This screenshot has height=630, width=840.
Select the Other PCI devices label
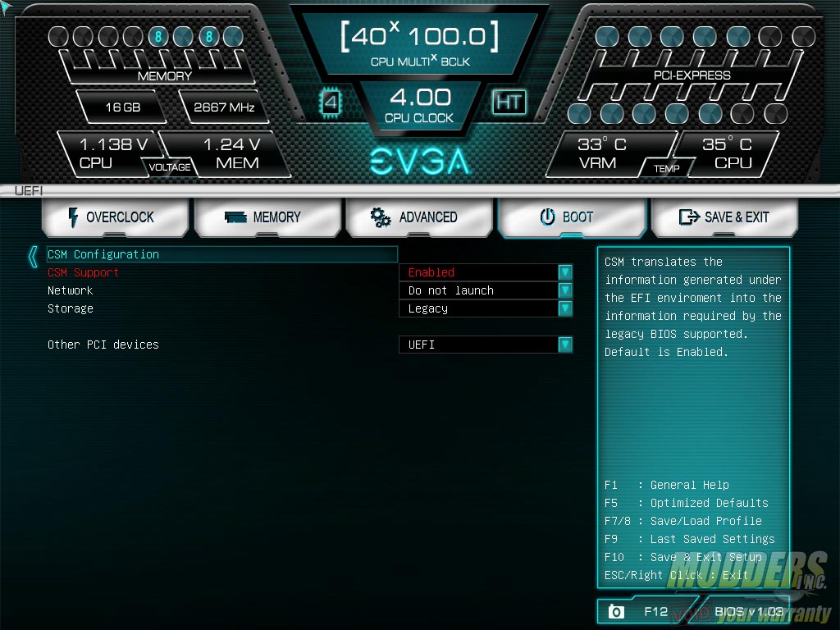[x=103, y=345]
